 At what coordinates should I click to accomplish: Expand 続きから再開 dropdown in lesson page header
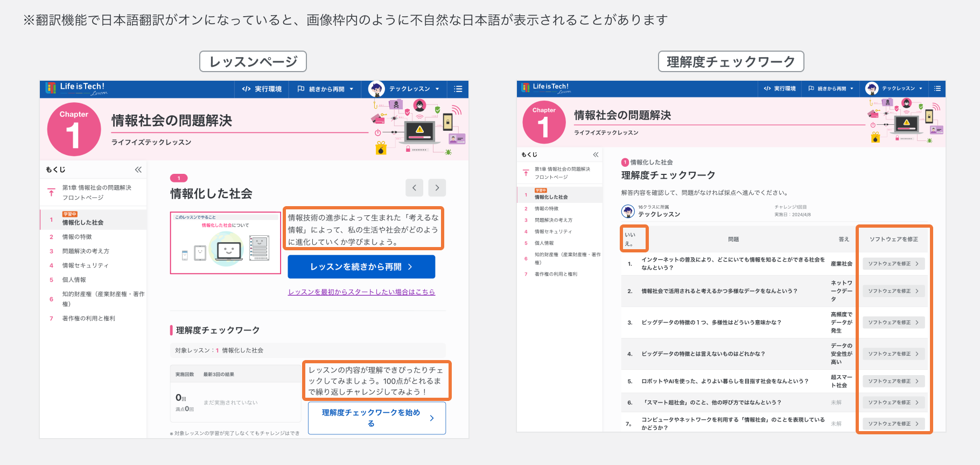[x=326, y=89]
